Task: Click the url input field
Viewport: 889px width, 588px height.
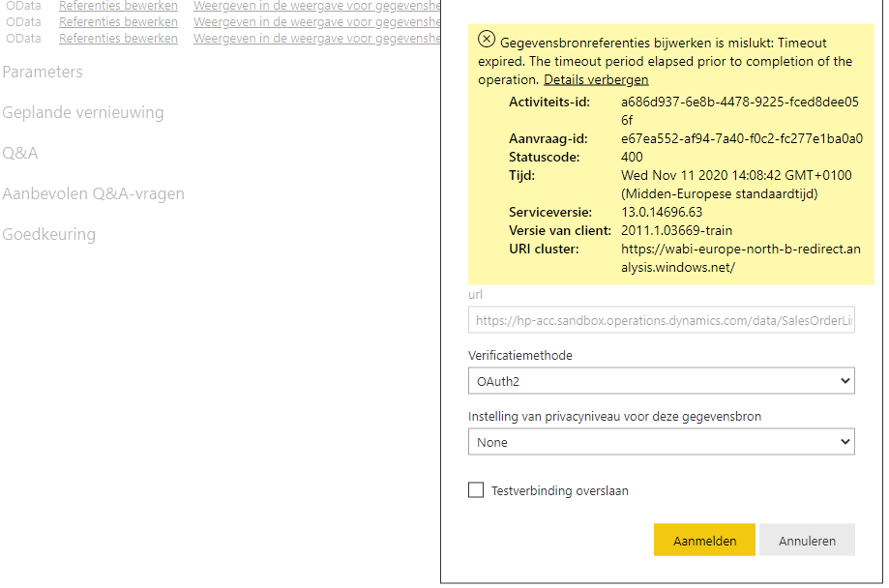Action: pos(661,320)
